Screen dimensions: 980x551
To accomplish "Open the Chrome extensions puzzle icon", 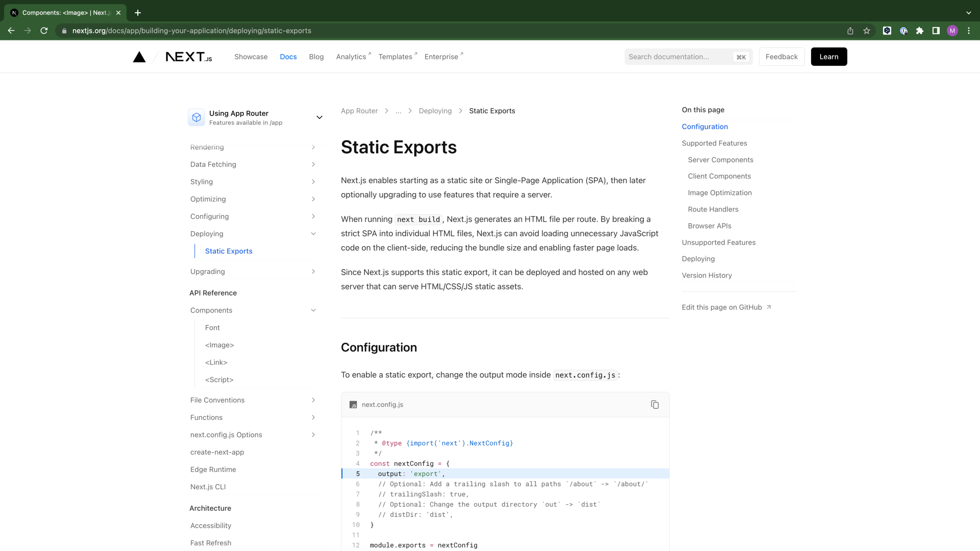I will 920,31.
